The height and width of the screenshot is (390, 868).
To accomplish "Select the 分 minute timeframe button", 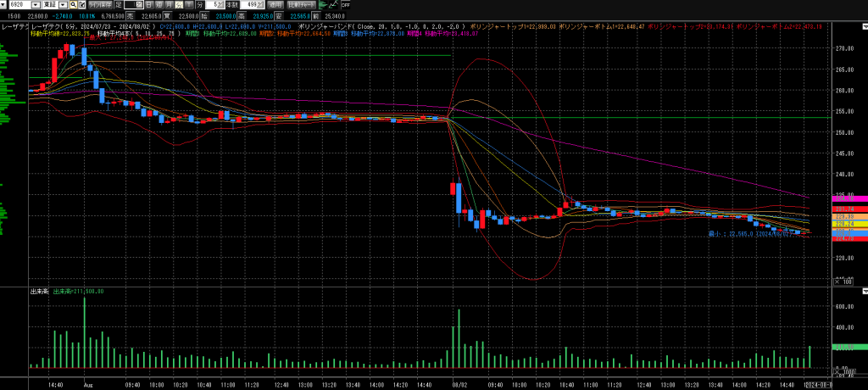I will [179, 5].
